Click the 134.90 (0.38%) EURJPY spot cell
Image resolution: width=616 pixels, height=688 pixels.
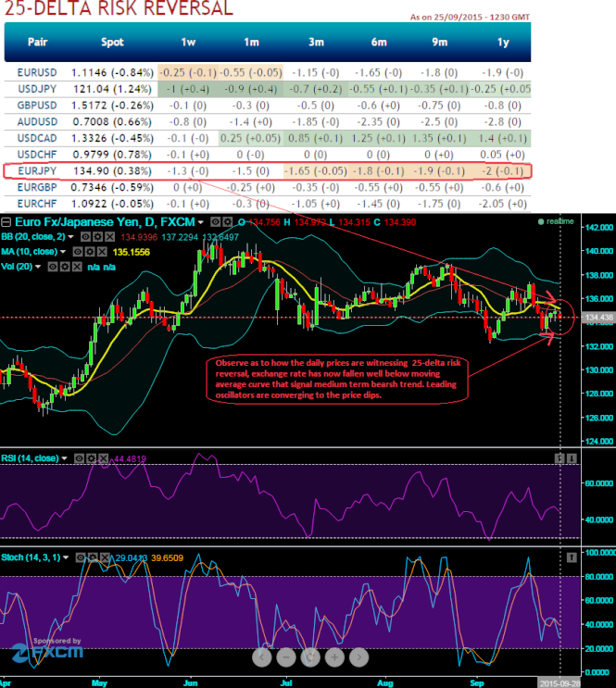(112, 170)
